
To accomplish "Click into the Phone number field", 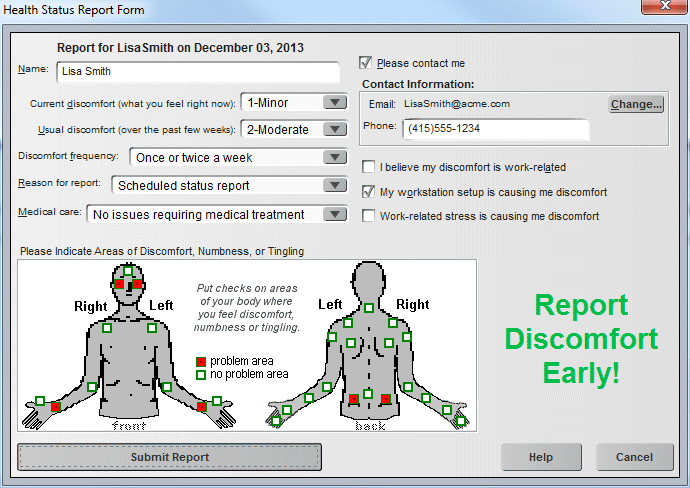I will (495, 129).
